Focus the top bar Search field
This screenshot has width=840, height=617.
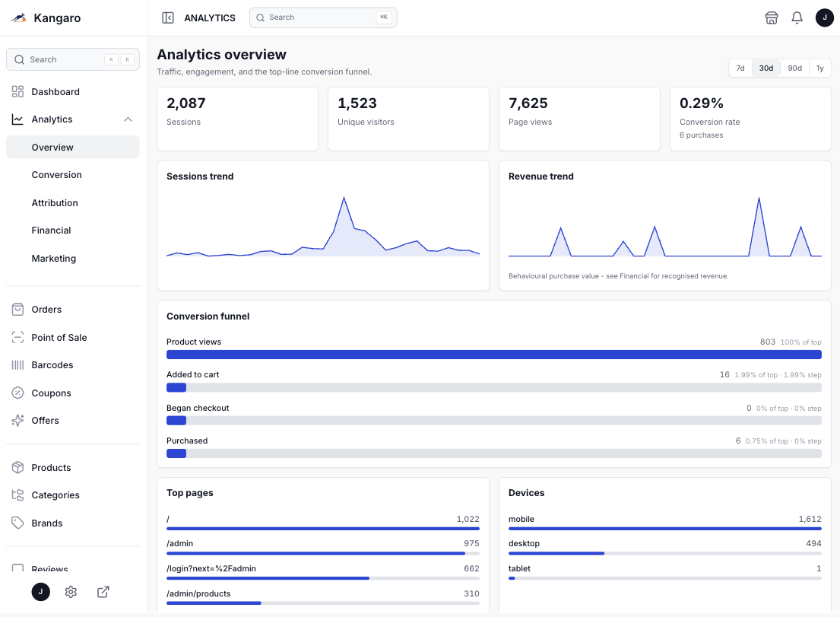[x=323, y=17]
